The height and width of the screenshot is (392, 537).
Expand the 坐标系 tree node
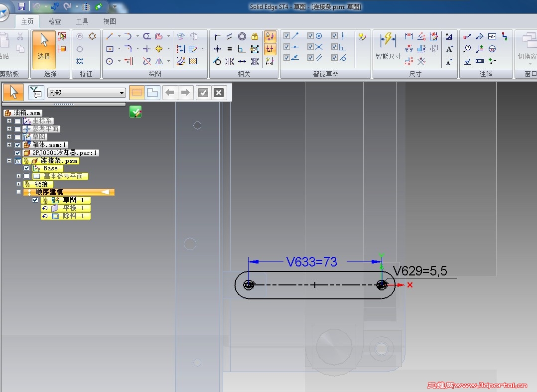coord(9,121)
